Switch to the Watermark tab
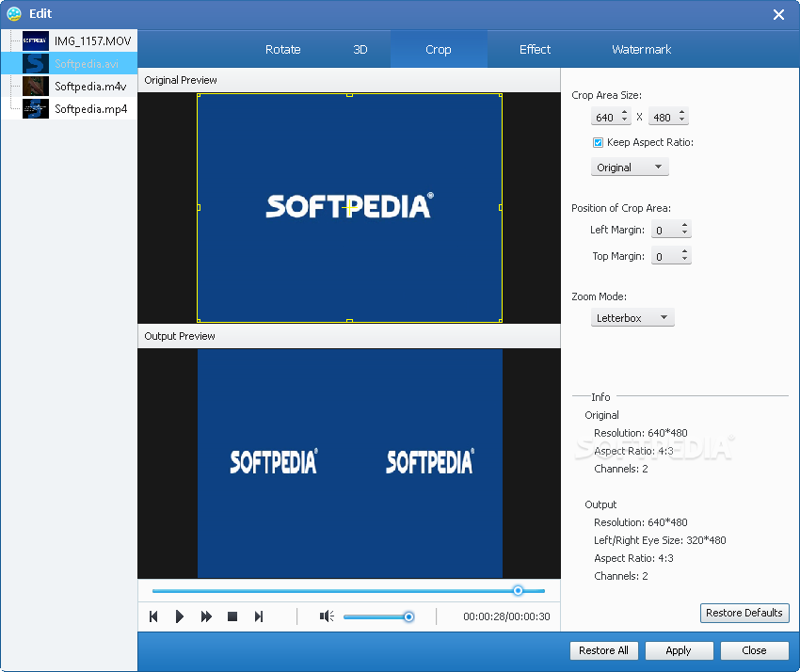The width and height of the screenshot is (800, 672). tap(641, 50)
